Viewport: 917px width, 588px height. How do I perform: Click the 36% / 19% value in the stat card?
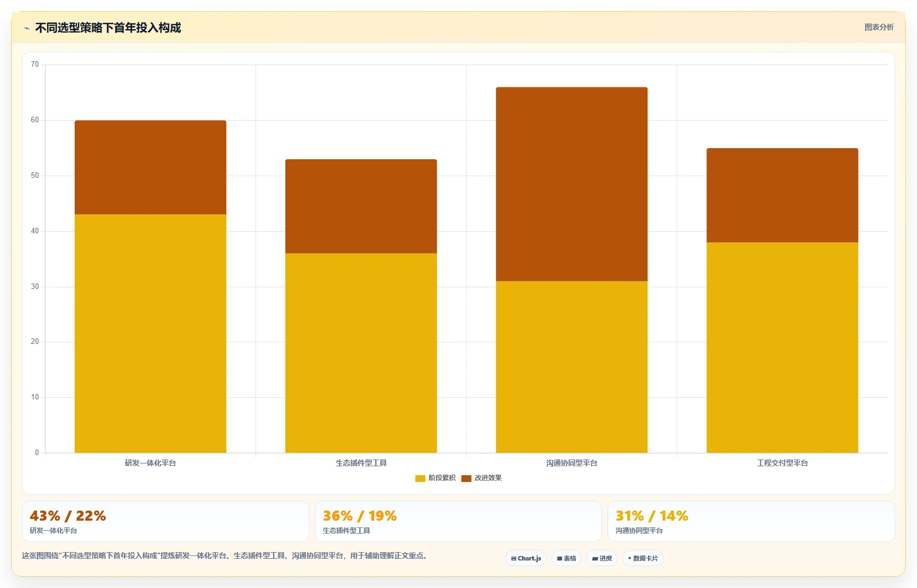click(360, 516)
